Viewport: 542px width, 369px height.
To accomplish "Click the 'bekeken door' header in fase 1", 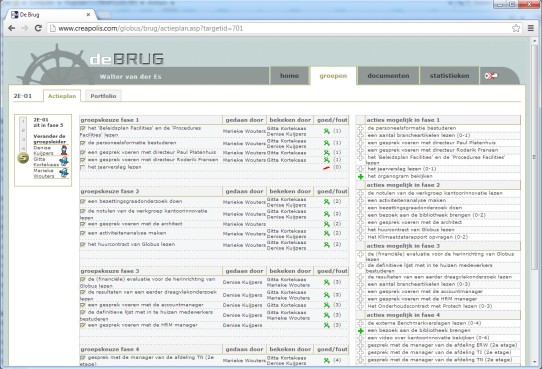I will tap(290, 120).
